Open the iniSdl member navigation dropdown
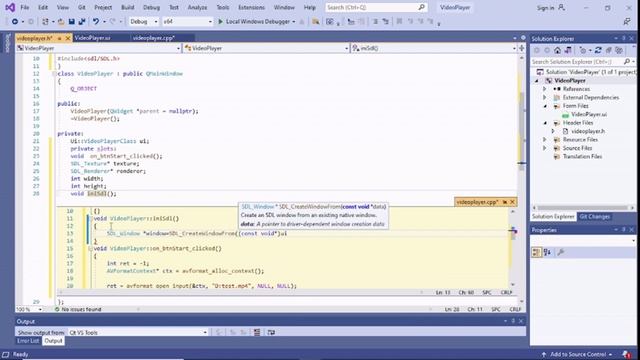This screenshot has height=360, width=640. pos(434,48)
